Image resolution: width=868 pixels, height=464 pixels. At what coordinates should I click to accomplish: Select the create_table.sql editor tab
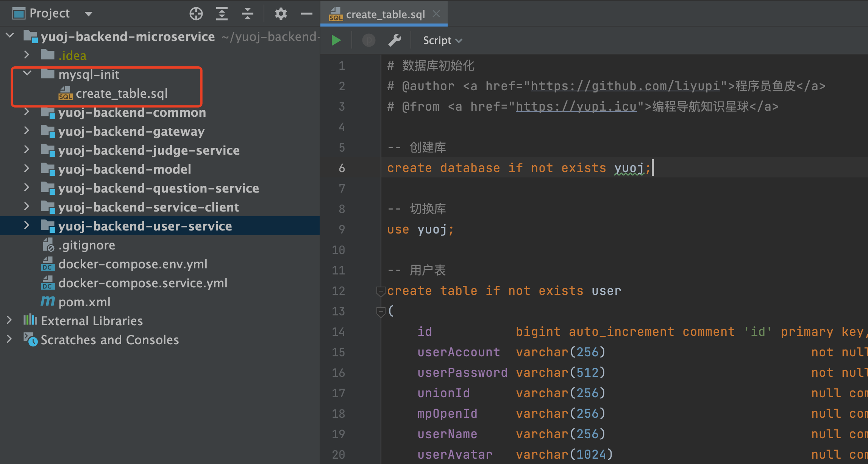pyautogui.click(x=385, y=14)
